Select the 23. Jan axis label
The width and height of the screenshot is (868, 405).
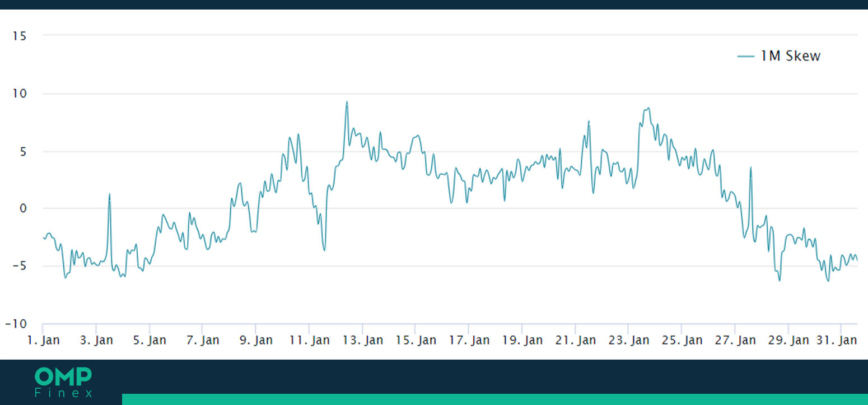pos(628,340)
